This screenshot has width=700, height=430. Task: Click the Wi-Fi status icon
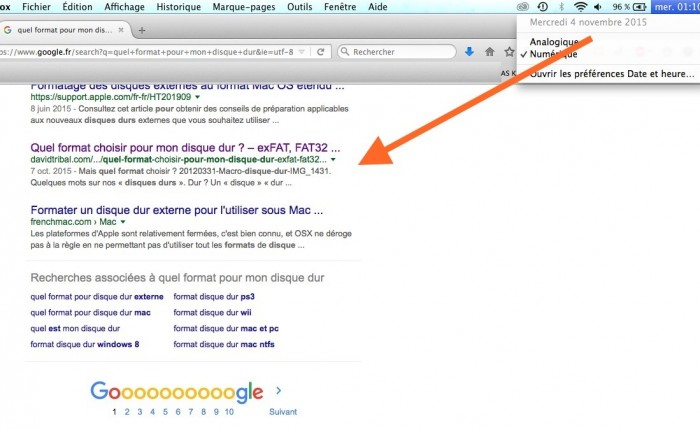tap(580, 7)
